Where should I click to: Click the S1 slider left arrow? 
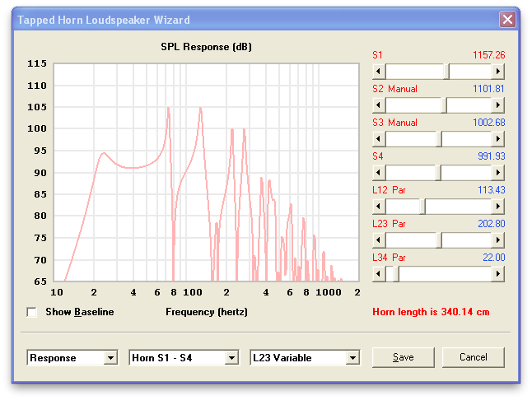pos(379,72)
